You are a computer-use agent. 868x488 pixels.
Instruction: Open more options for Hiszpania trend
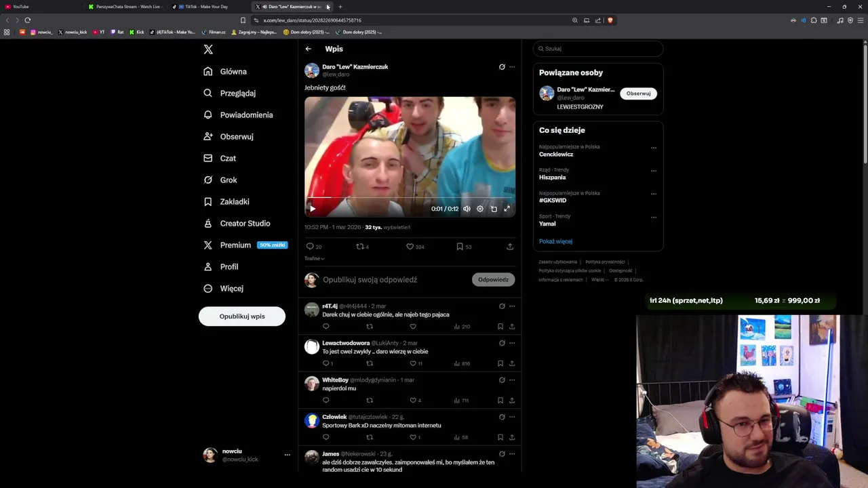tap(654, 171)
